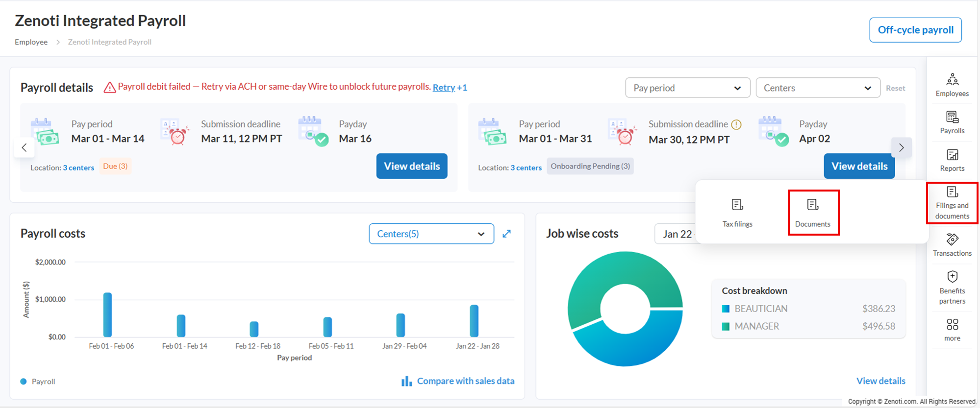Viewport: 980px width, 408px height.
Task: Open the Transactions sidebar icon
Action: 952,245
